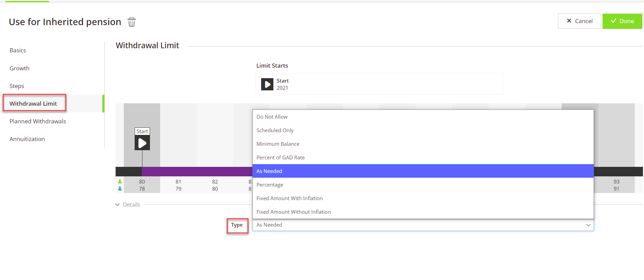Select Percent of GAD Rate option
The width and height of the screenshot is (644, 280).
[x=281, y=157]
